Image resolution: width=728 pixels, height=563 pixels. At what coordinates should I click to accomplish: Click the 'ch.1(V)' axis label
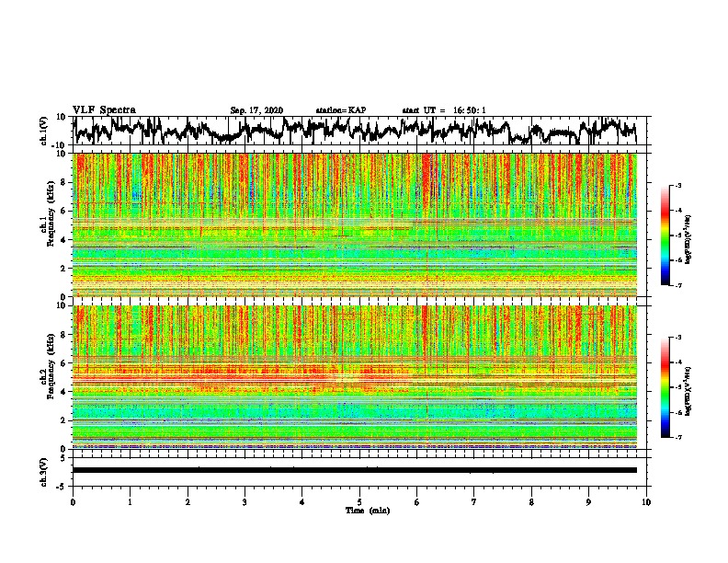[x=44, y=131]
